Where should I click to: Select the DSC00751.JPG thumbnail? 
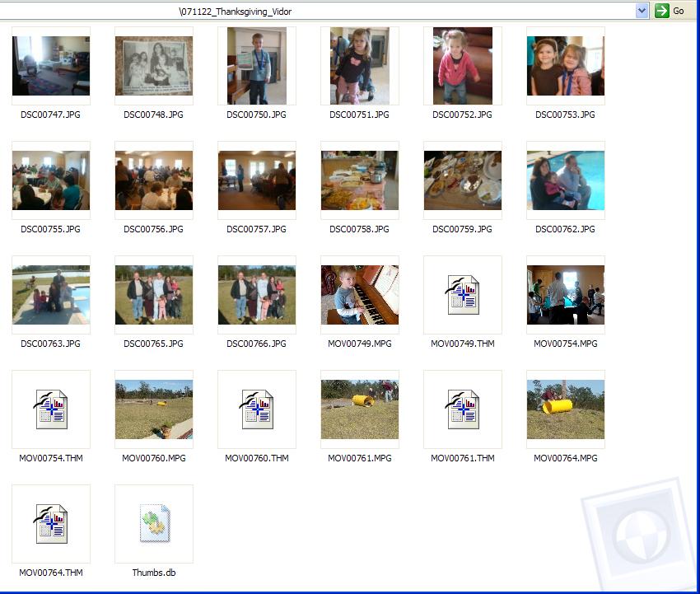(x=360, y=66)
